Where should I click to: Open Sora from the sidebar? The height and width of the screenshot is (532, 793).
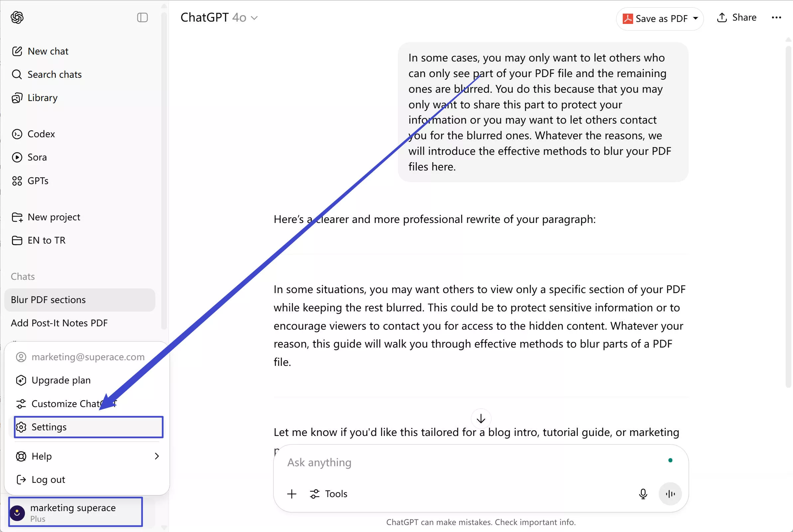(37, 157)
